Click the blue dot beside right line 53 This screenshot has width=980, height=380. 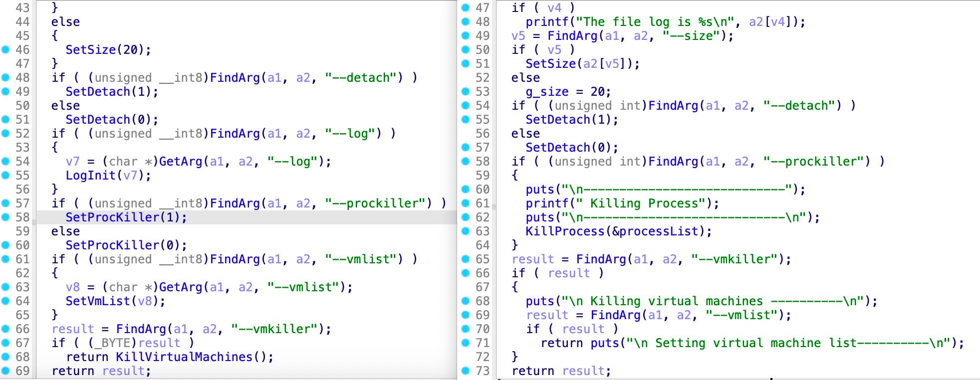[466, 91]
